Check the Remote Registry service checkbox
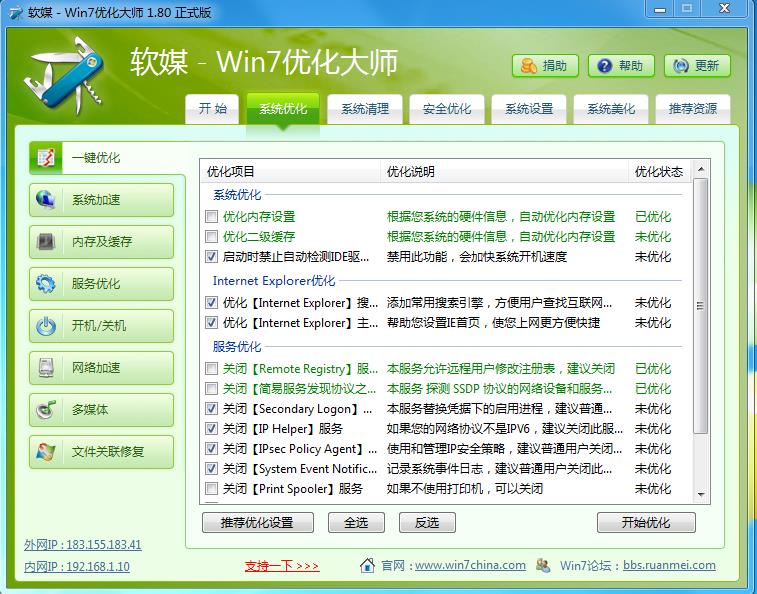757x594 pixels. 211,369
